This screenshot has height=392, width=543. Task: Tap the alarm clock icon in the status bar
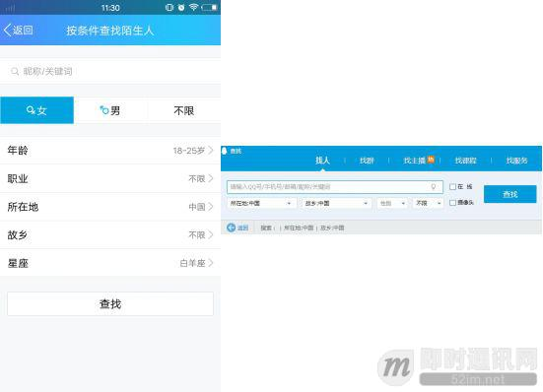coord(181,7)
